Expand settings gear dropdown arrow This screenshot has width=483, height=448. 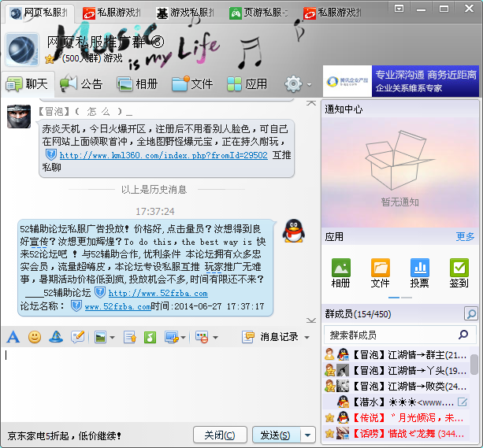click(x=309, y=84)
